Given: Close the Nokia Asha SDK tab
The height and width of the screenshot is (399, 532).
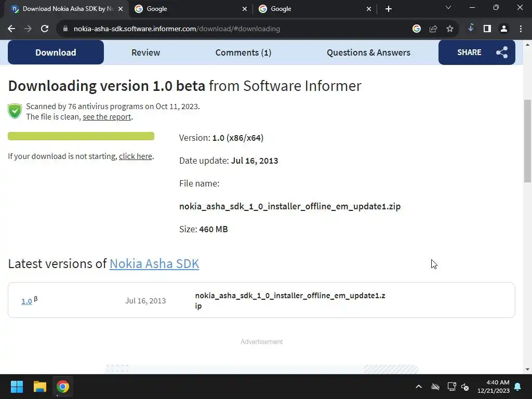Looking at the screenshot, I should click(121, 9).
